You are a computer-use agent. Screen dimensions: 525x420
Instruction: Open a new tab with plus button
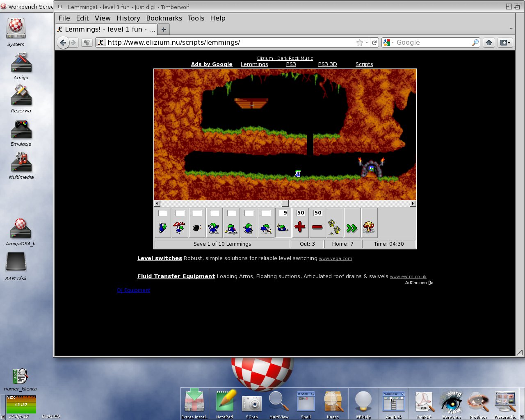click(164, 30)
